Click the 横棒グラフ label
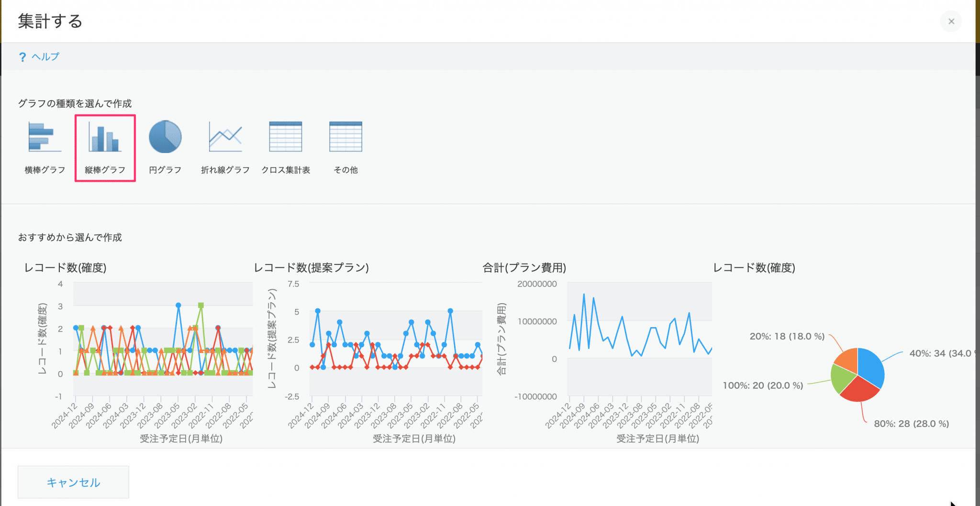This screenshot has height=506, width=980. click(x=45, y=170)
